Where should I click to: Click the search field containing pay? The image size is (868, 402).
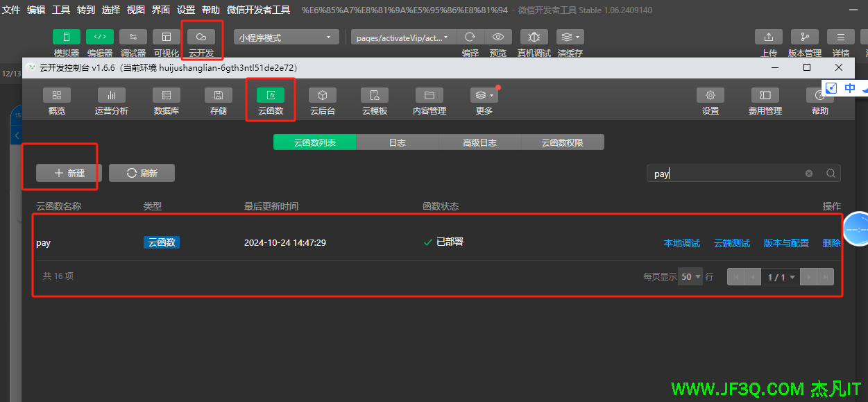tap(725, 174)
